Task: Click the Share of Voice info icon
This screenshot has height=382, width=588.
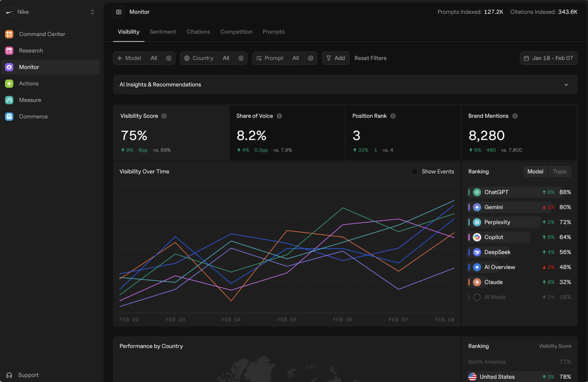Action: point(279,116)
